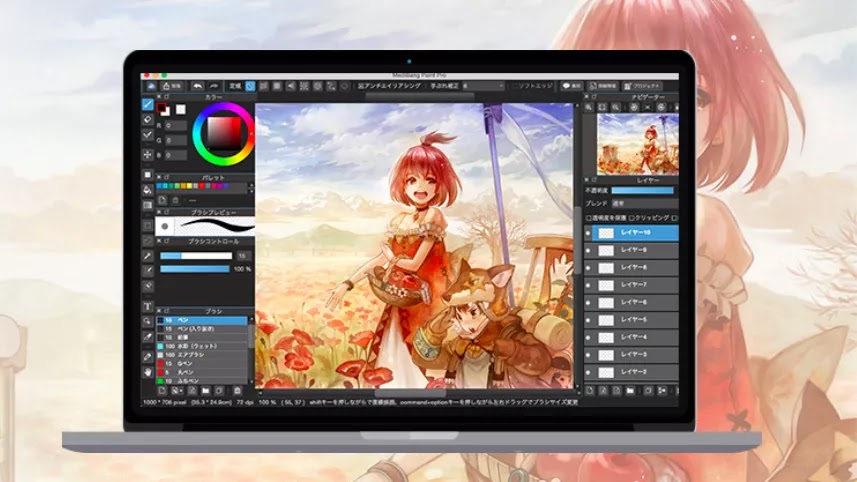Image resolution: width=857 pixels, height=482 pixels.
Task: Click the brush list scroll-up arrow
Action: click(x=251, y=319)
